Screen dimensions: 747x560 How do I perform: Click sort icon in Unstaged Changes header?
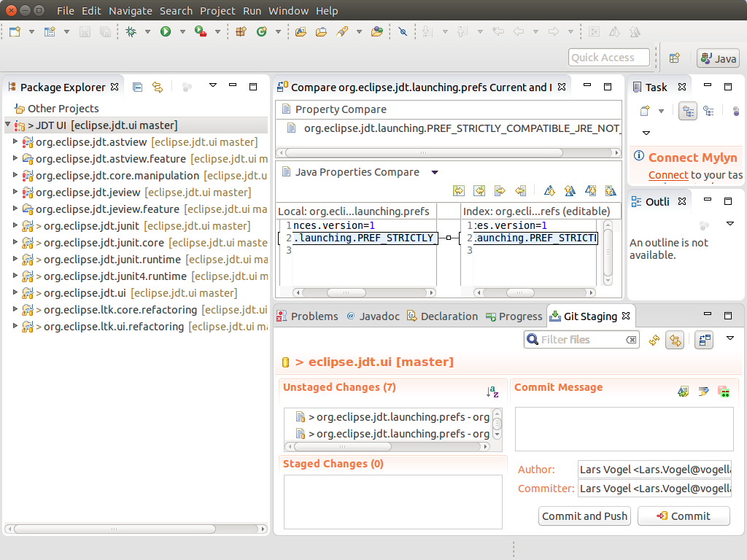pos(492,392)
